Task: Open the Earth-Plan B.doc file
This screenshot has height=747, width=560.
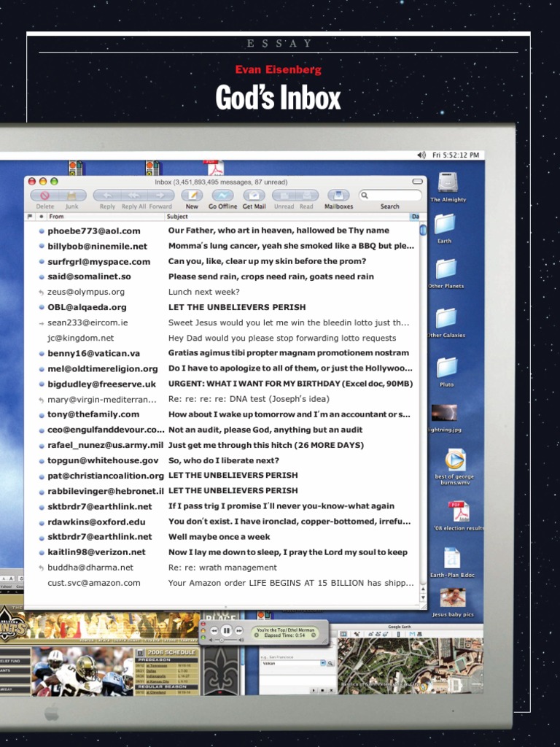Action: click(452, 558)
